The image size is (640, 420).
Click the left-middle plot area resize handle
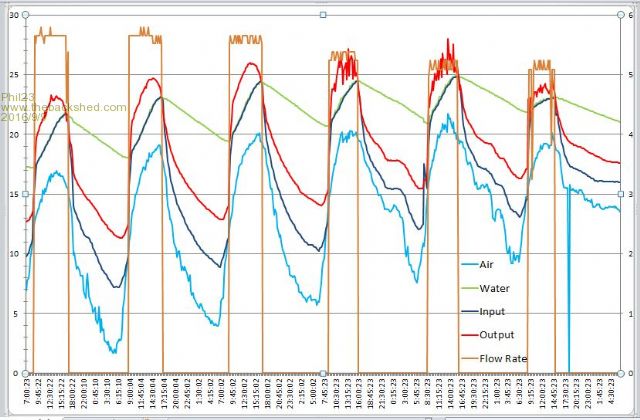coord(27,193)
